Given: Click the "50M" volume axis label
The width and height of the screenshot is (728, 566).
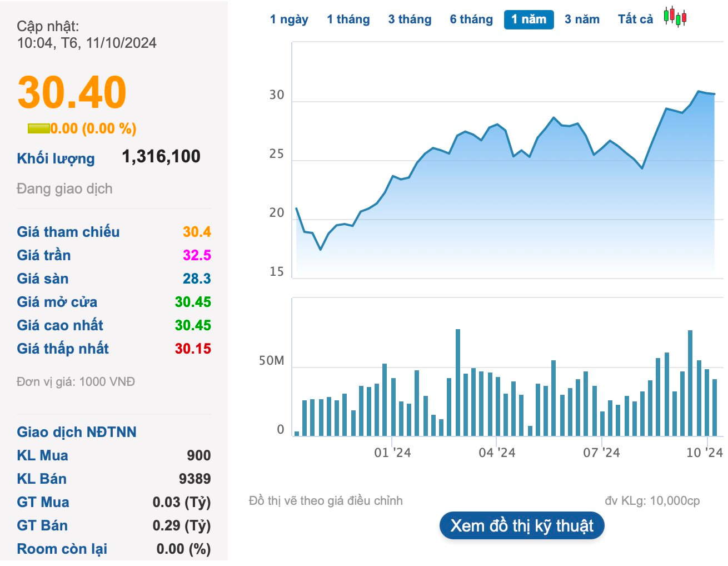Looking at the screenshot, I should pyautogui.click(x=271, y=361).
